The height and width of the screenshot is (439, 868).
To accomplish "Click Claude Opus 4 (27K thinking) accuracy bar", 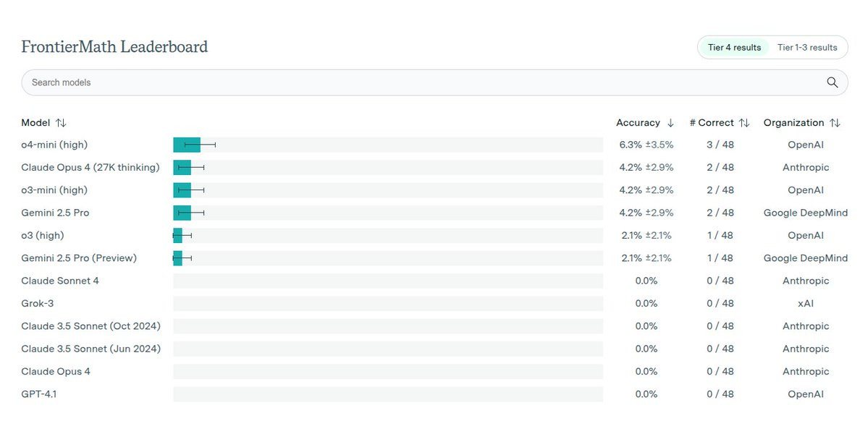I will [182, 168].
